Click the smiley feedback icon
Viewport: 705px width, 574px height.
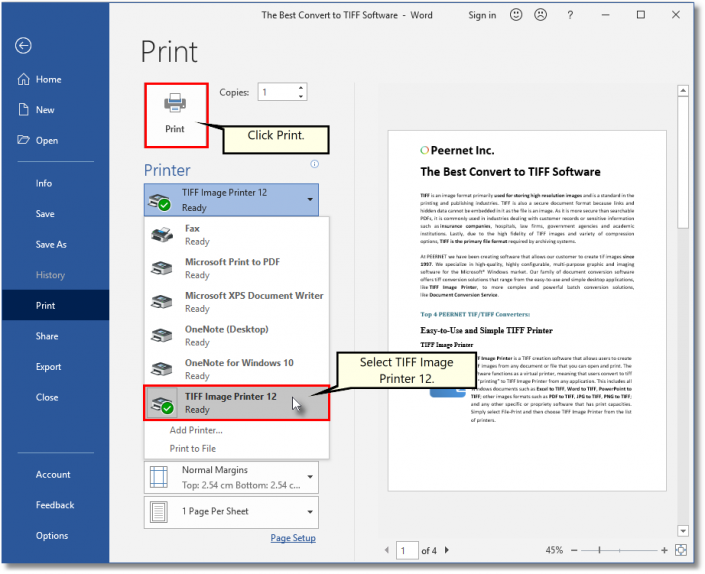tap(516, 15)
